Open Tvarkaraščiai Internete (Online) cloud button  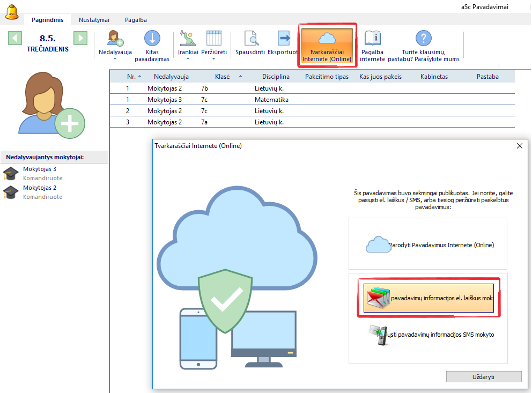coord(327,45)
